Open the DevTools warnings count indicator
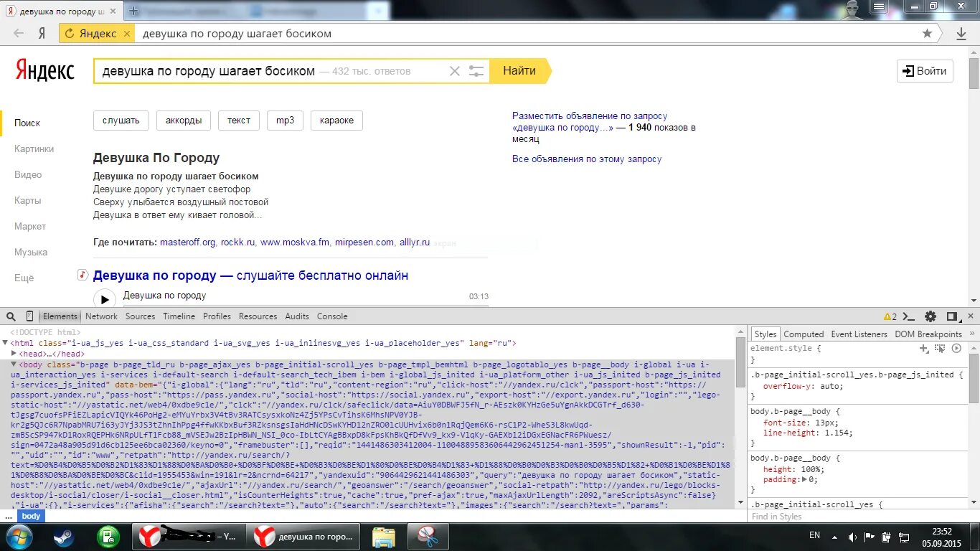The image size is (980, 551). [890, 316]
